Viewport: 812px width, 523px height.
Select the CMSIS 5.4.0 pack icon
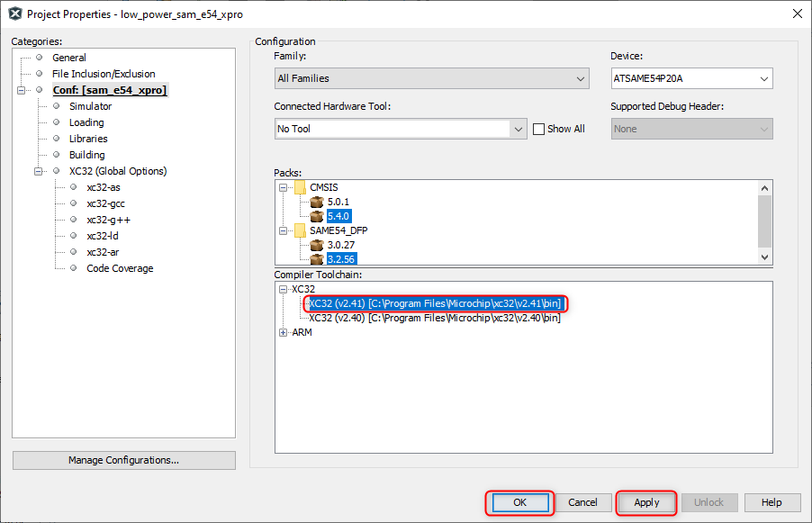click(316, 216)
